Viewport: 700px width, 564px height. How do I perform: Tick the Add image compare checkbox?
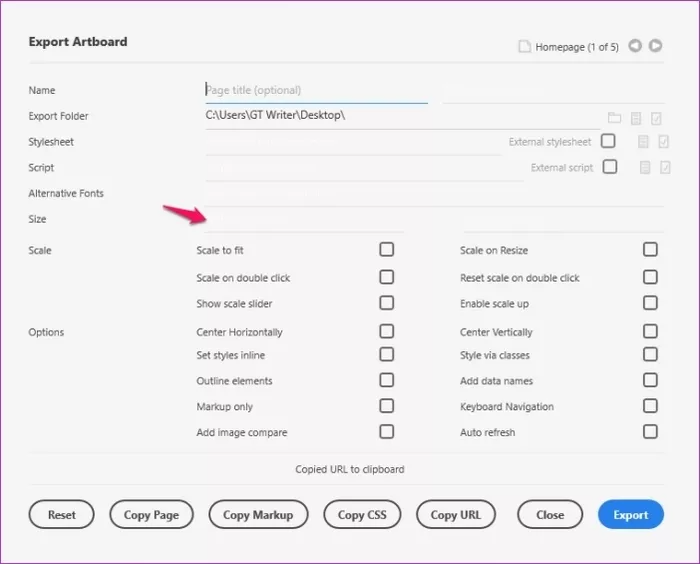[x=386, y=432]
